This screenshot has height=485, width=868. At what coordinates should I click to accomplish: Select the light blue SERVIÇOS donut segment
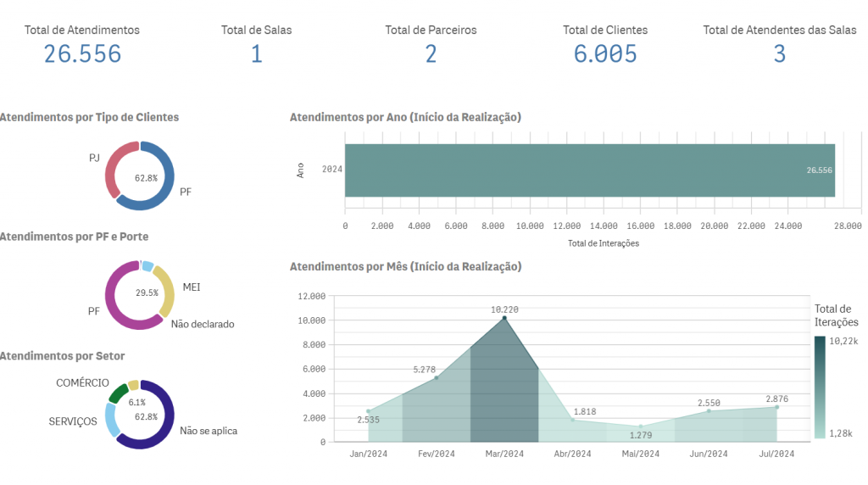(110, 420)
